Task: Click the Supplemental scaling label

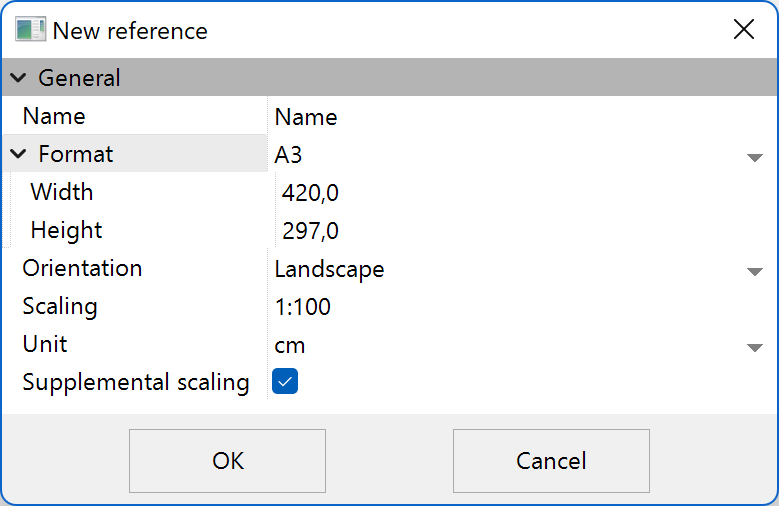Action: point(136,382)
